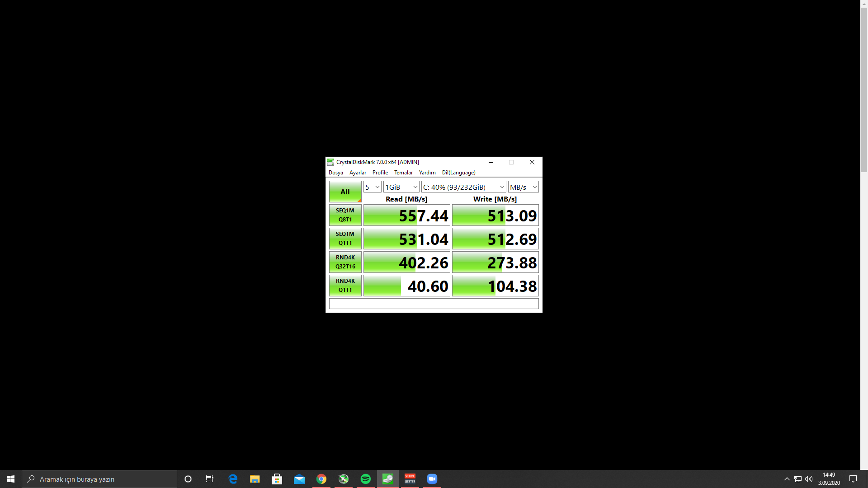Open Chrome from the taskbar

tap(321, 479)
